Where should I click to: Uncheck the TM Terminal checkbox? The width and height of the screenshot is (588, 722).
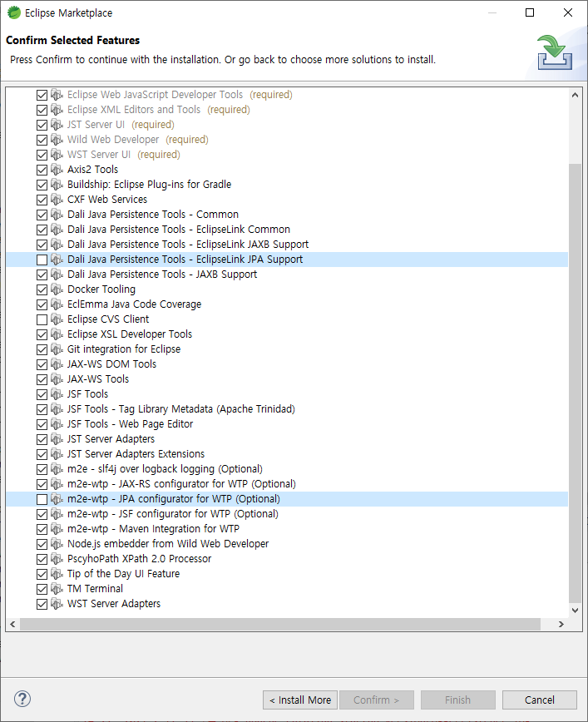42,589
